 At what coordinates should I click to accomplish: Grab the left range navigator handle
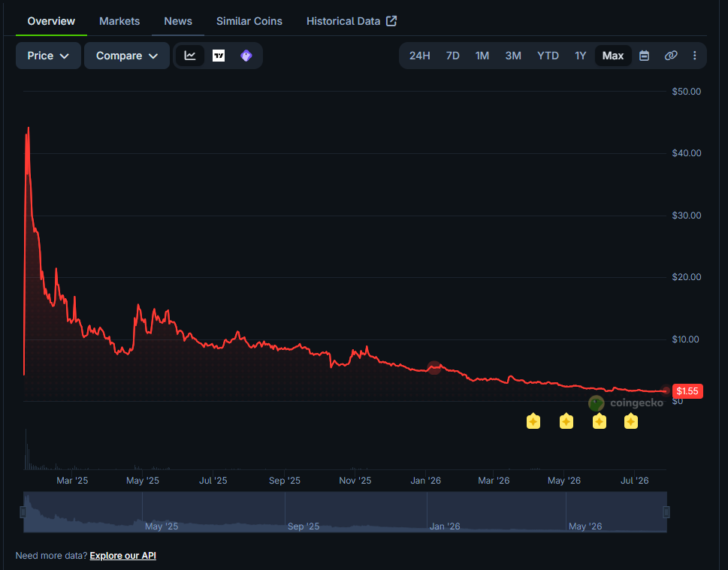pos(23,512)
